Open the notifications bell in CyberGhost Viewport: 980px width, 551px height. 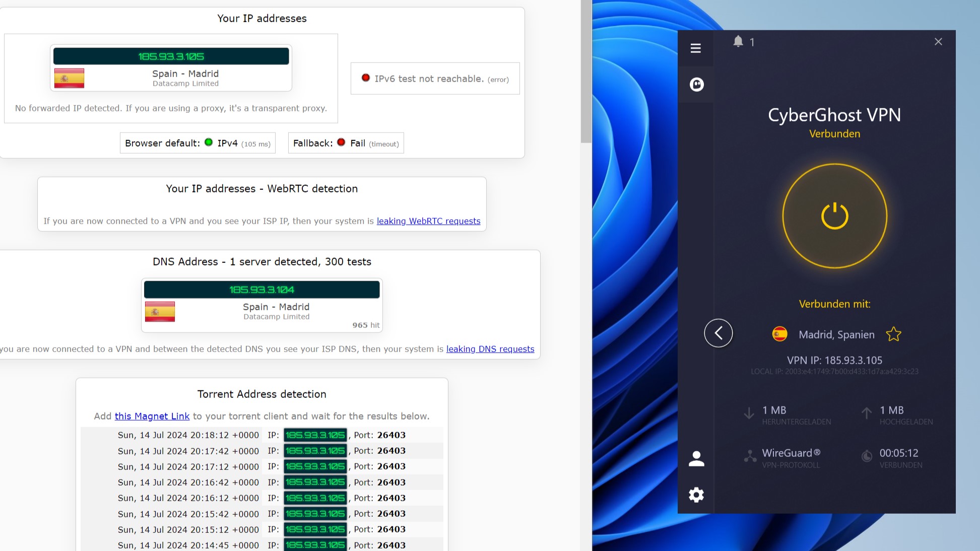pos(738,41)
